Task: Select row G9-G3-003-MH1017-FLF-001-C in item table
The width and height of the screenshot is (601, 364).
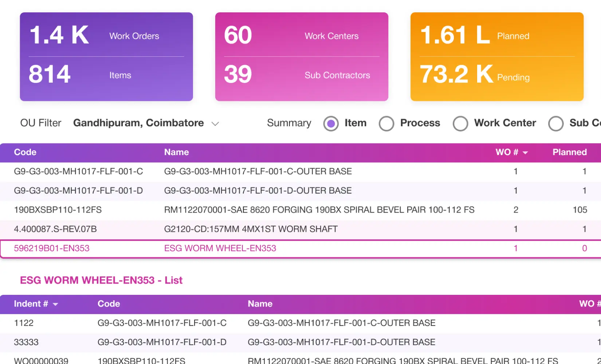Action: tap(300, 171)
